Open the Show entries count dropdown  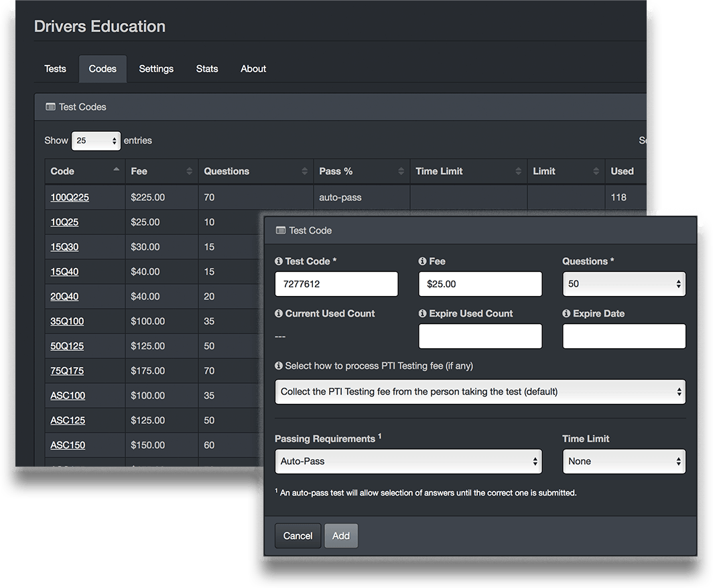(x=96, y=141)
